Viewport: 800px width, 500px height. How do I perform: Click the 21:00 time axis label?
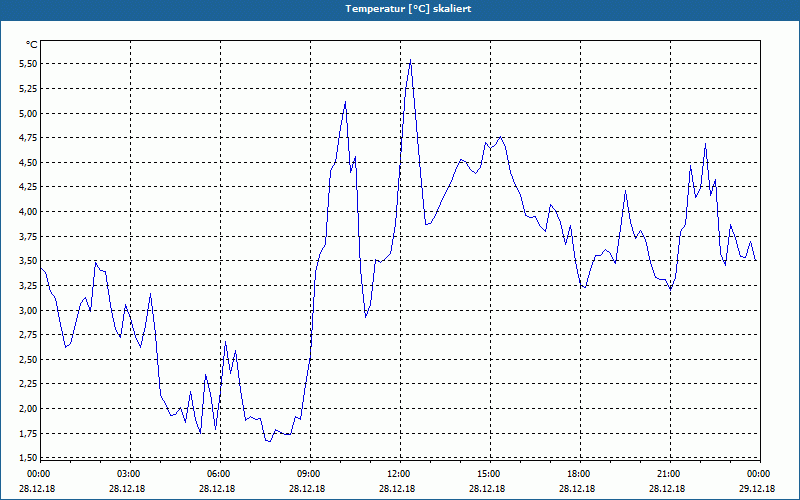[x=668, y=474]
